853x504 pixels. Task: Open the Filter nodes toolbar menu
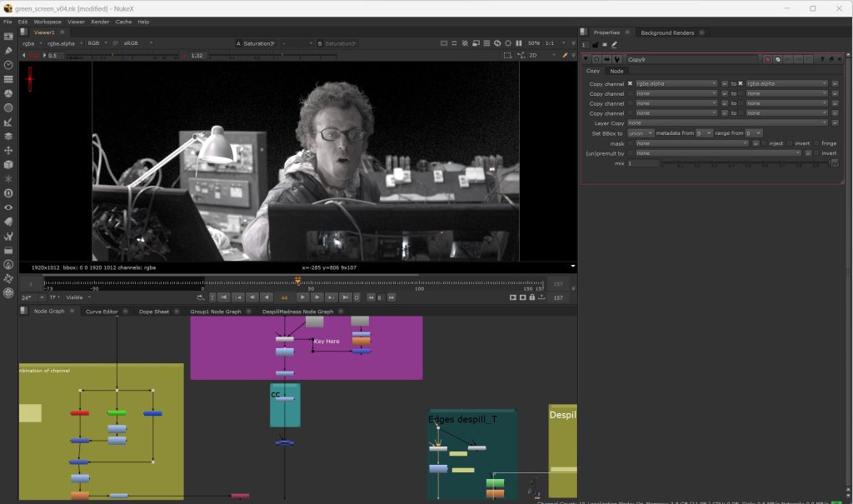(8, 107)
